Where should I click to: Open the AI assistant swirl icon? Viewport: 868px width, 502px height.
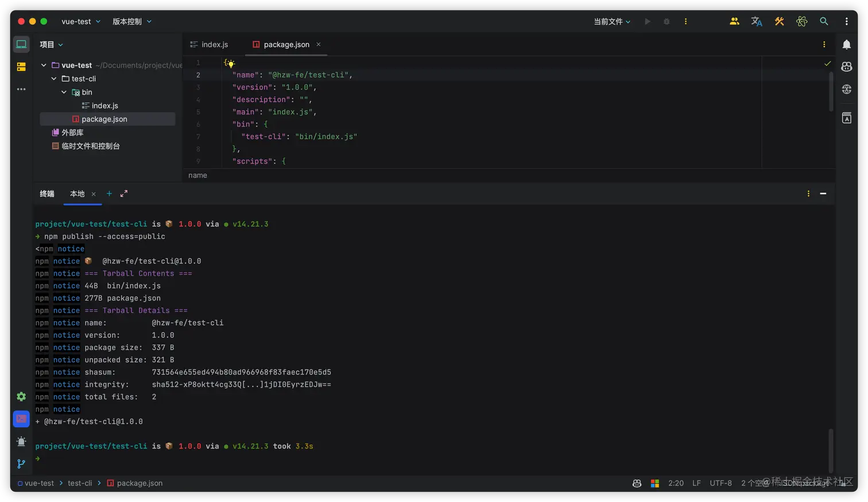[x=846, y=89]
